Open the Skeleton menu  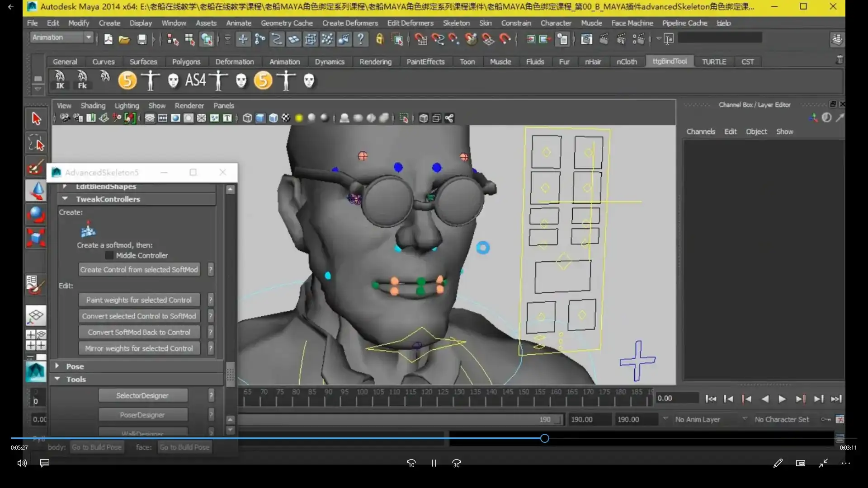tap(456, 23)
